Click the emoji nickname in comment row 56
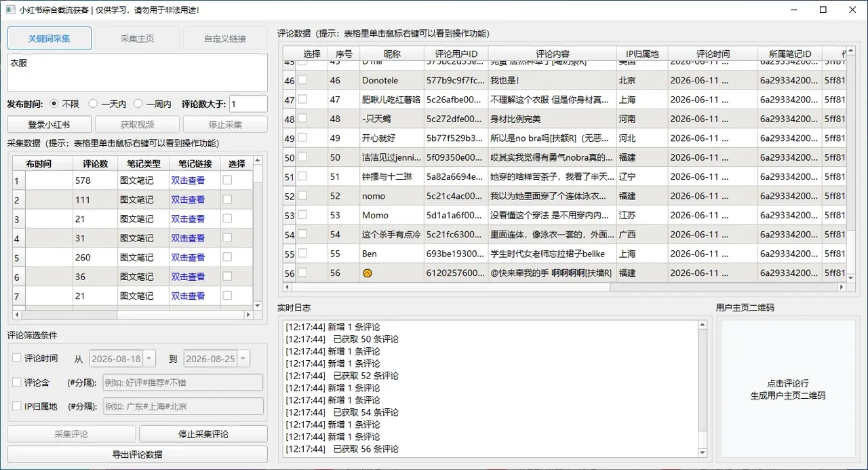 368,273
